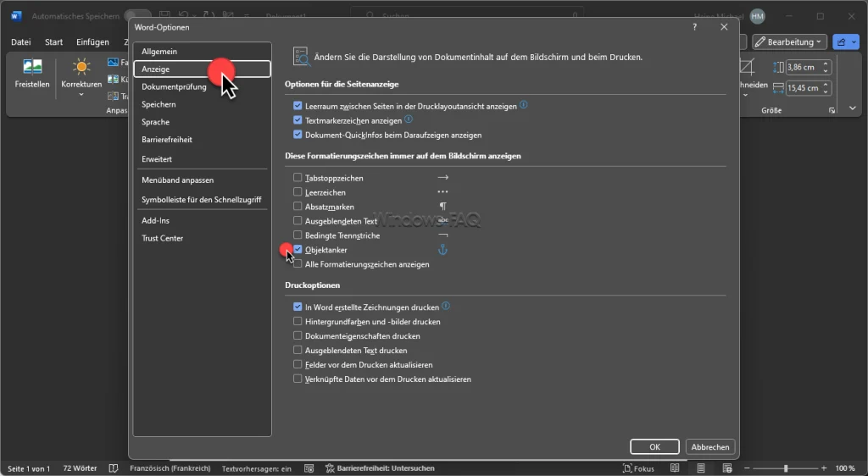The image size is (868, 476).
Task: Open Menüband anpassen category
Action: point(202,180)
